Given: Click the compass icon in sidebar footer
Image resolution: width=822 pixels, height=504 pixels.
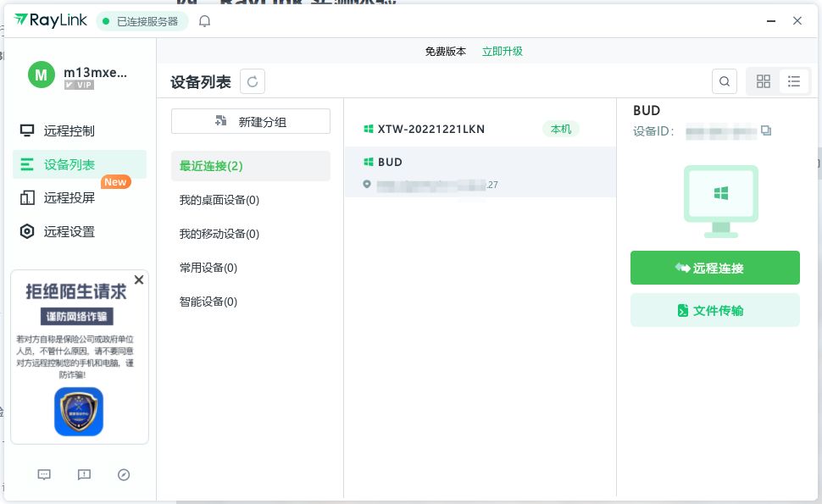Looking at the screenshot, I should coord(124,475).
